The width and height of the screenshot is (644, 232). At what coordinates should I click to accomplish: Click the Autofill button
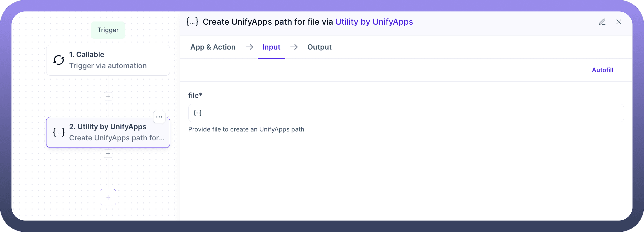(x=602, y=70)
